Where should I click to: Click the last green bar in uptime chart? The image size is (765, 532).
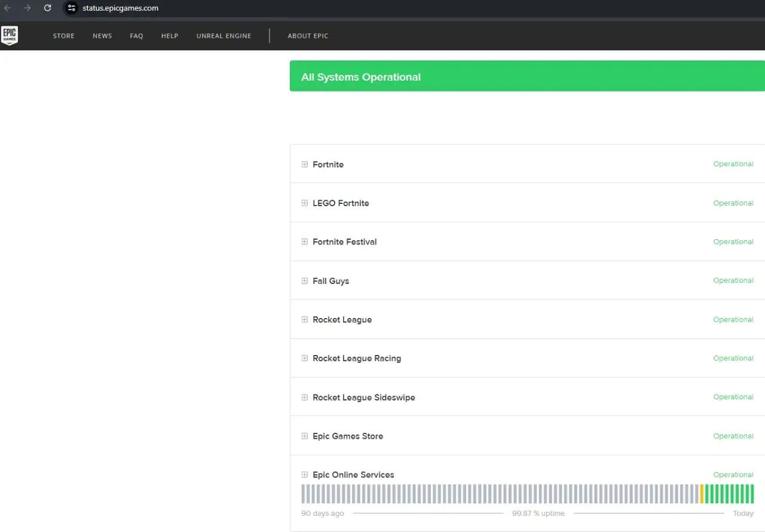[x=752, y=494]
